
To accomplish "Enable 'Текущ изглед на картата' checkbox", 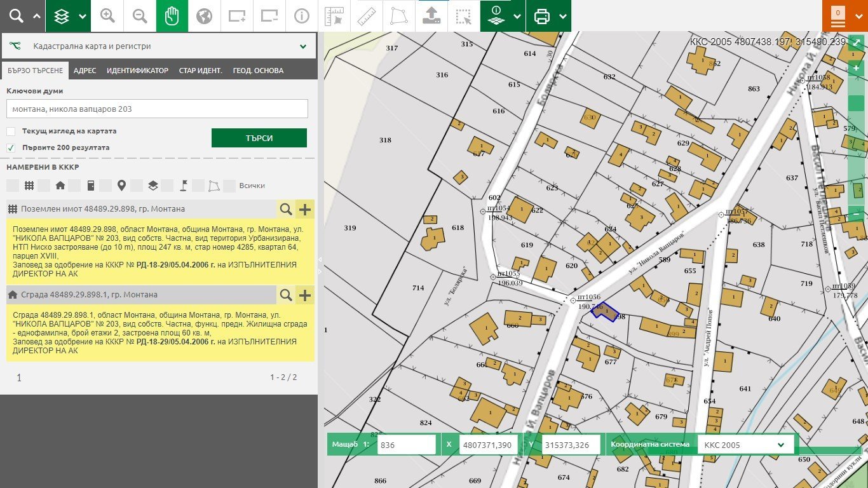I will [11, 132].
